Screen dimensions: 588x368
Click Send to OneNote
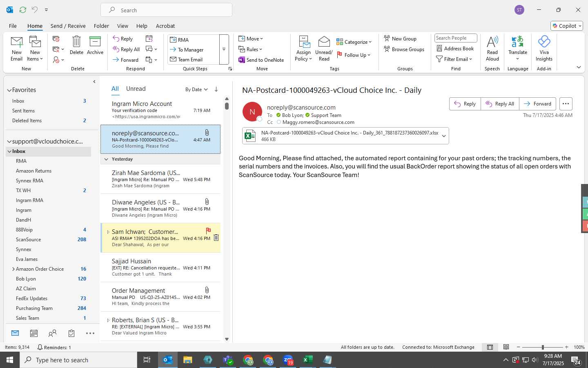(261, 60)
